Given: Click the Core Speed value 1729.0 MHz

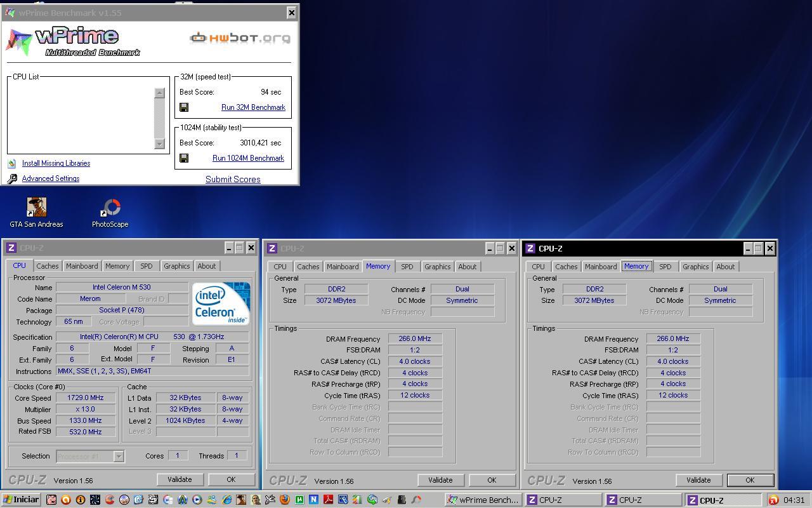Looking at the screenshot, I should click(x=85, y=398).
